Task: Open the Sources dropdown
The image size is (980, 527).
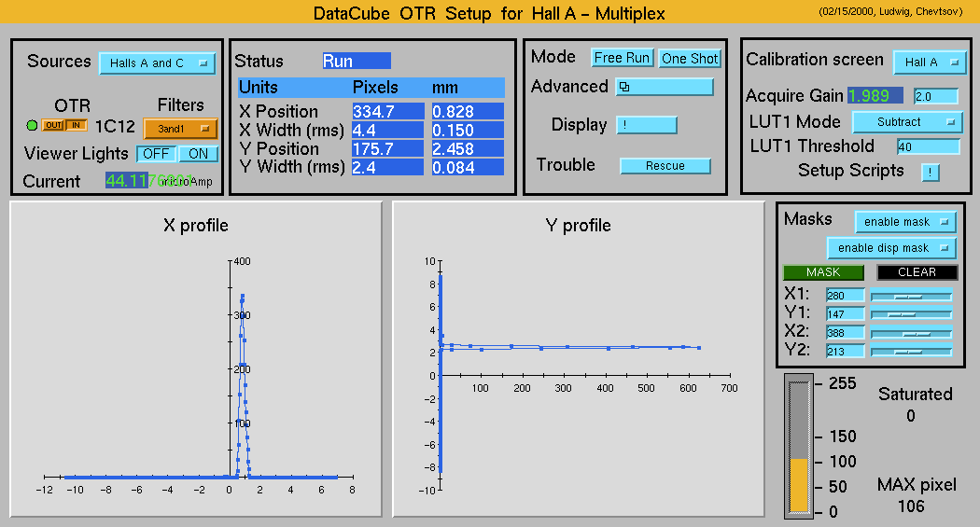Action: click(x=157, y=63)
